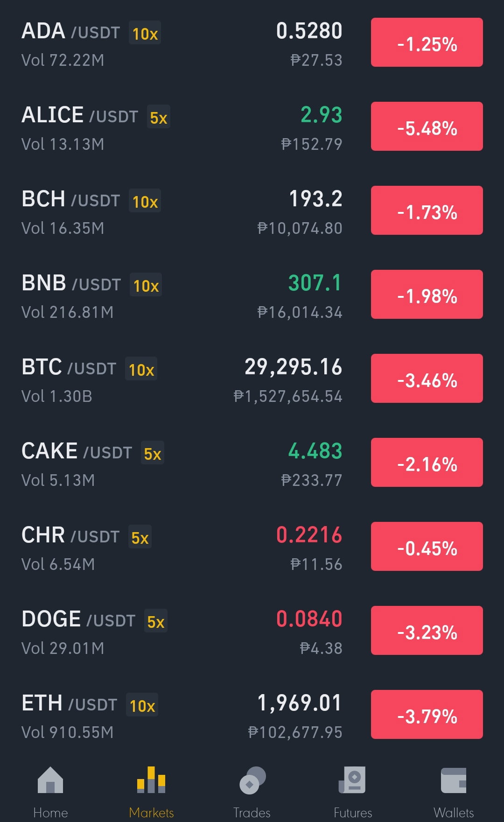Tap the ALICE -5.48% change button
This screenshot has width=504, height=822.
pyautogui.click(x=427, y=126)
